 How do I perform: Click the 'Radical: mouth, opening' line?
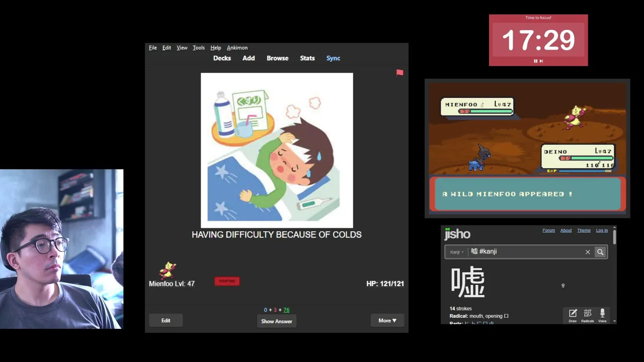pos(479,316)
